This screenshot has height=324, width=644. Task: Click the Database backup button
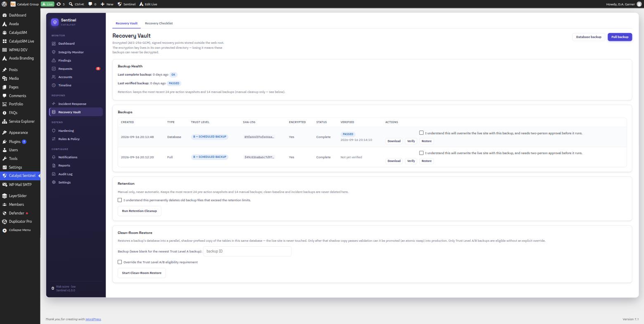[x=589, y=37]
